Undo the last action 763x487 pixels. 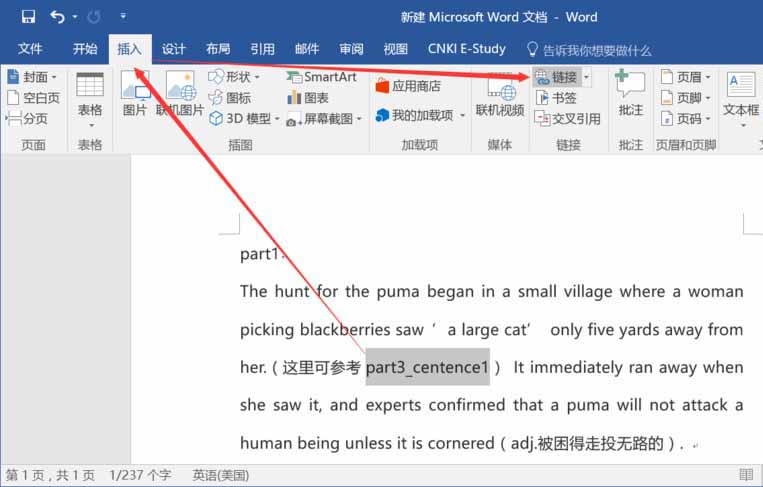coord(57,17)
